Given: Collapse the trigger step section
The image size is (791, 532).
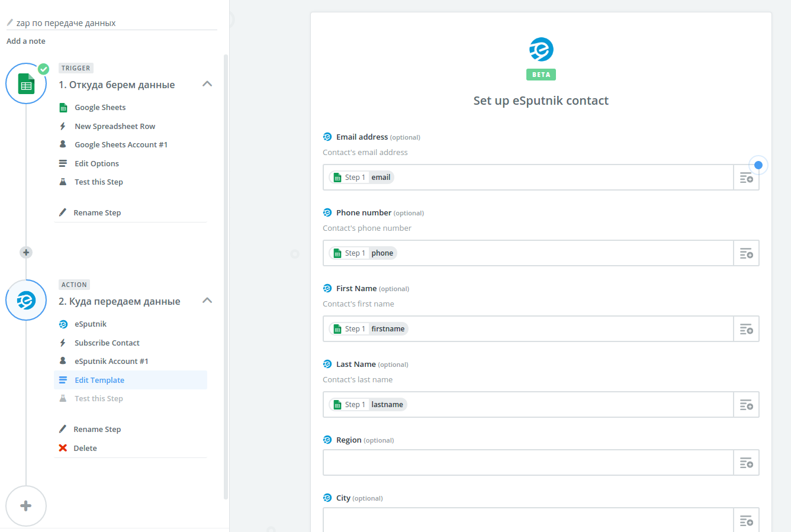Looking at the screenshot, I should tap(207, 84).
